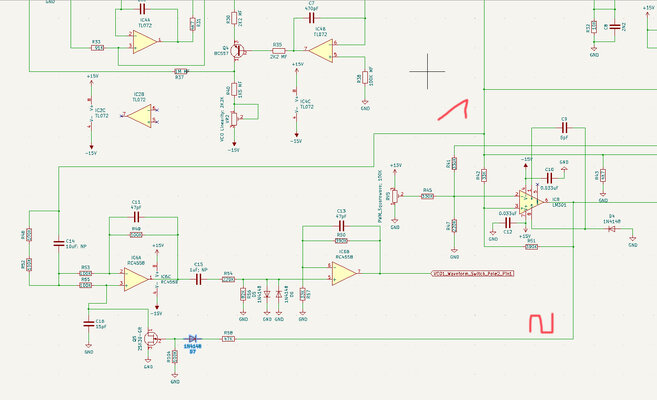Select resistor R33 symbol

(97, 48)
